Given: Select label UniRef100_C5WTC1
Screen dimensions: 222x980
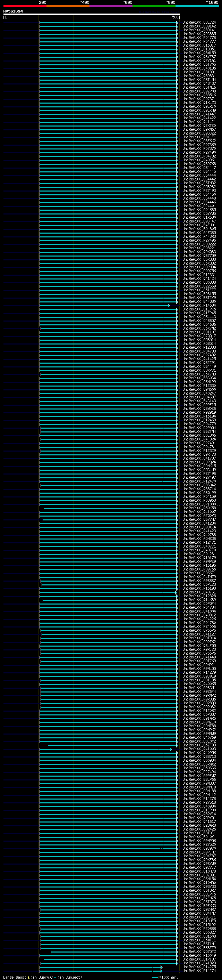Looking at the screenshot, I should click(x=199, y=940).
